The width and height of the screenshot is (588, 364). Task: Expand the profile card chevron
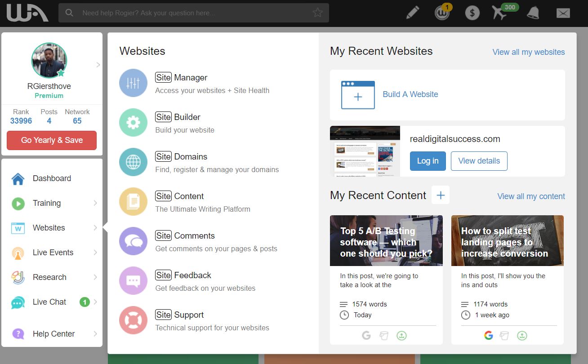pos(98,65)
